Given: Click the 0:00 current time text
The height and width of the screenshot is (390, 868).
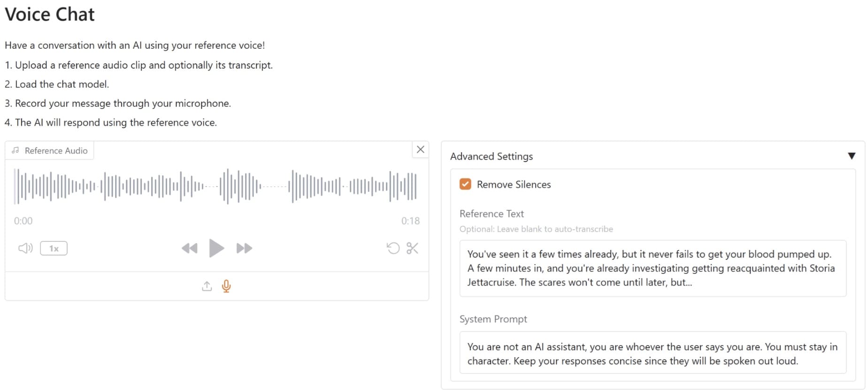Looking at the screenshot, I should click(23, 221).
